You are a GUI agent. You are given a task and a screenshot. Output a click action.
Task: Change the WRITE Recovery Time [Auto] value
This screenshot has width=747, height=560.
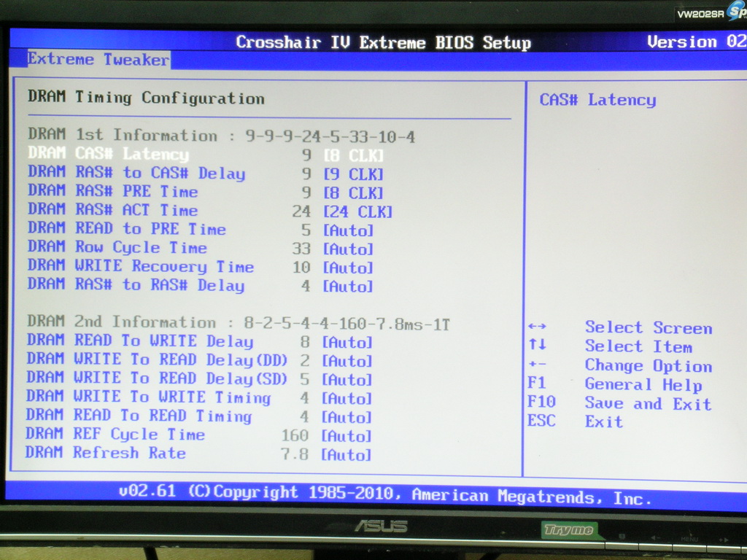click(348, 268)
